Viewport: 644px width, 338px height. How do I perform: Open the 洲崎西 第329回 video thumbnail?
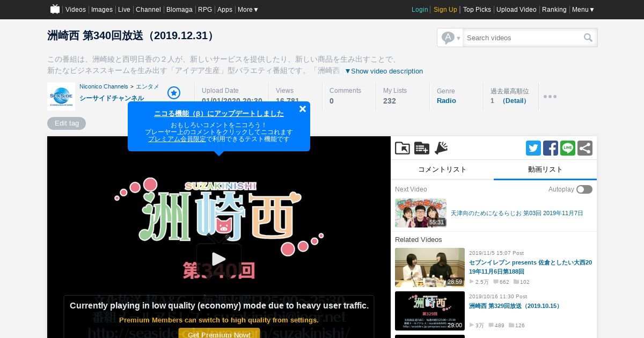pos(430,311)
